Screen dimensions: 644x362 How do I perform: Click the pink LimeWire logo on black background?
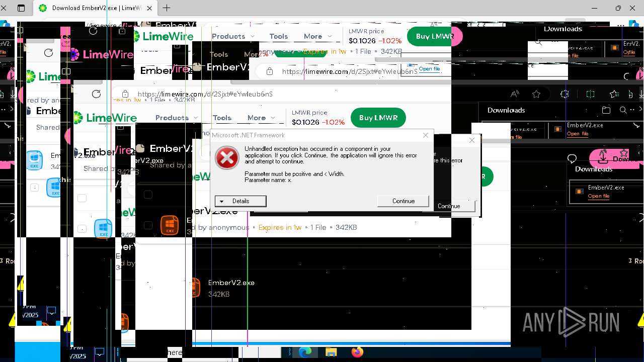pos(102,54)
